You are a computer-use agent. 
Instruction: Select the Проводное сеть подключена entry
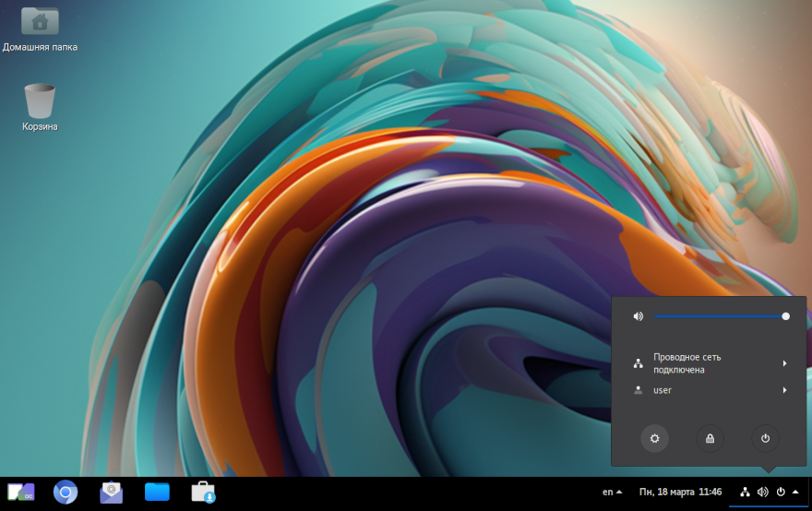point(687,363)
